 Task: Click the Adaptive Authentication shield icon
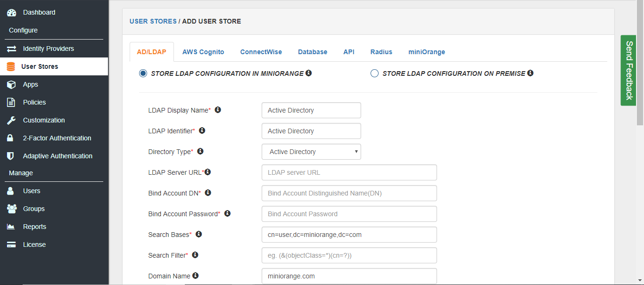(10, 156)
